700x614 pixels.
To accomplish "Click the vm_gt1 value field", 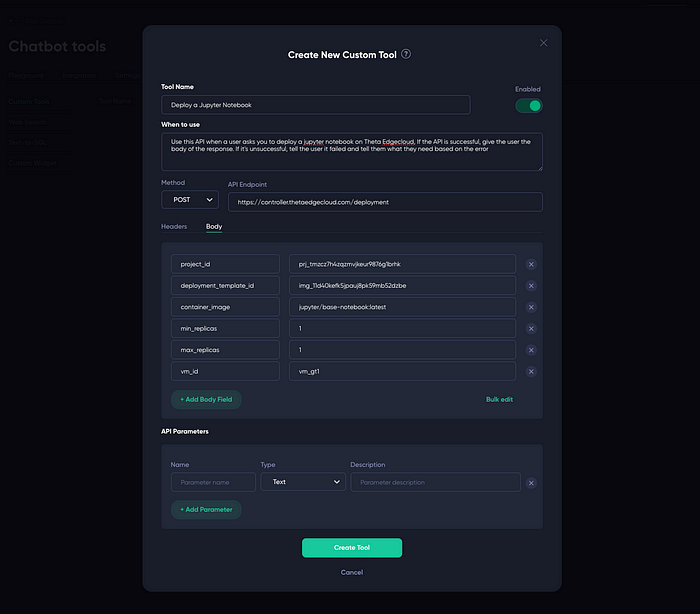I will pyautogui.click(x=403, y=372).
